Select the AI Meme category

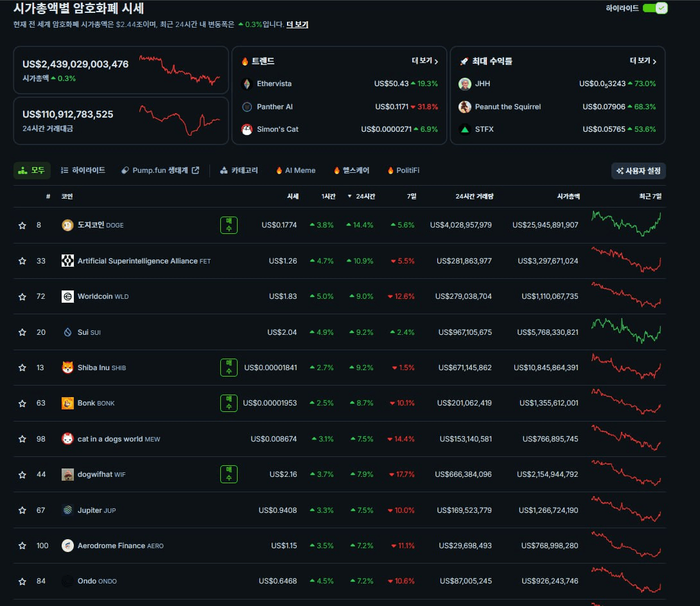[x=295, y=170]
